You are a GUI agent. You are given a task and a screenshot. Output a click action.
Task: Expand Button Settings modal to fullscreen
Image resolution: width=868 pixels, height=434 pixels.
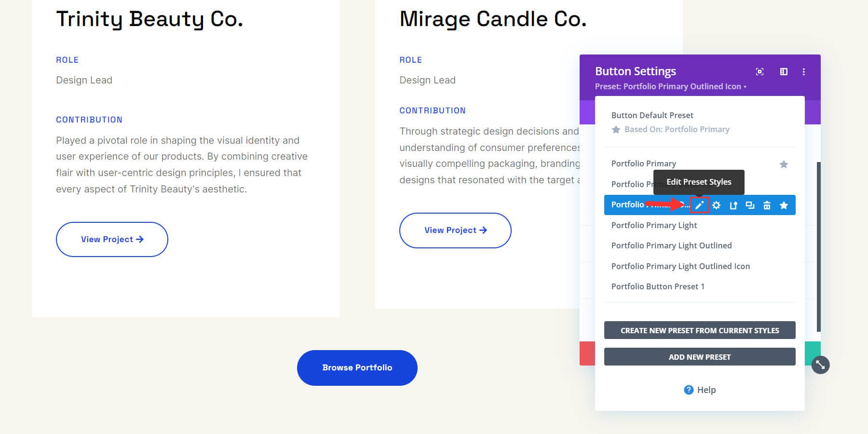click(759, 72)
